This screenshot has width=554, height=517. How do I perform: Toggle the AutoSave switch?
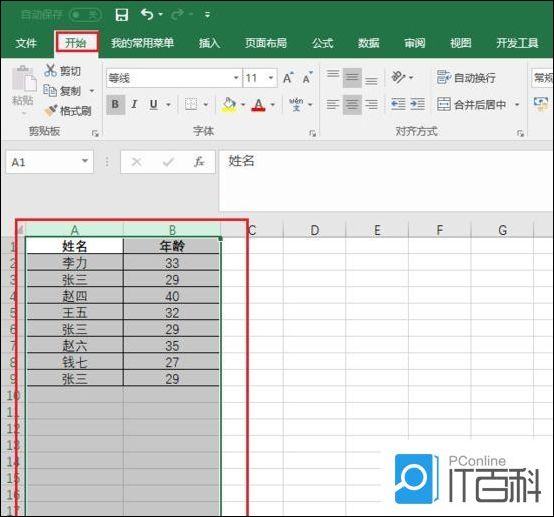(85, 15)
